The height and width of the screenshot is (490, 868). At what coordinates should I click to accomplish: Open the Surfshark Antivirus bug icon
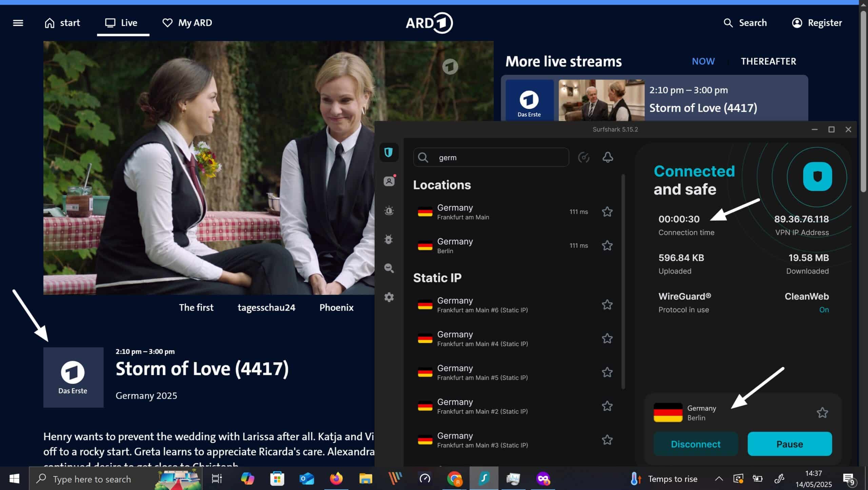[x=389, y=239]
